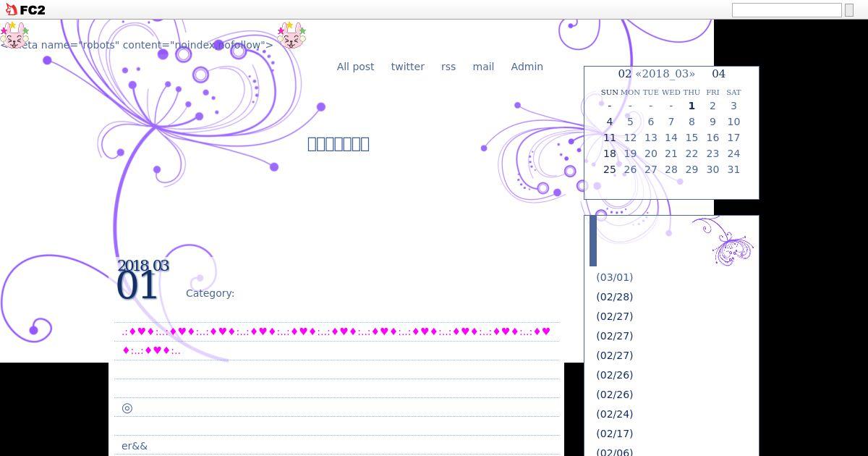
Task: Select calendar date 17
Action: click(733, 138)
